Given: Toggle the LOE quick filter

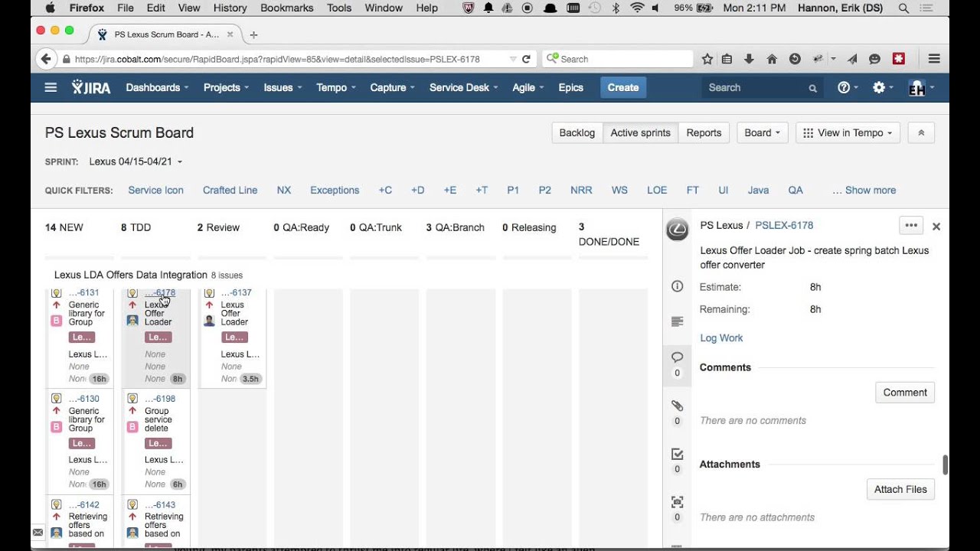Looking at the screenshot, I should tap(657, 190).
